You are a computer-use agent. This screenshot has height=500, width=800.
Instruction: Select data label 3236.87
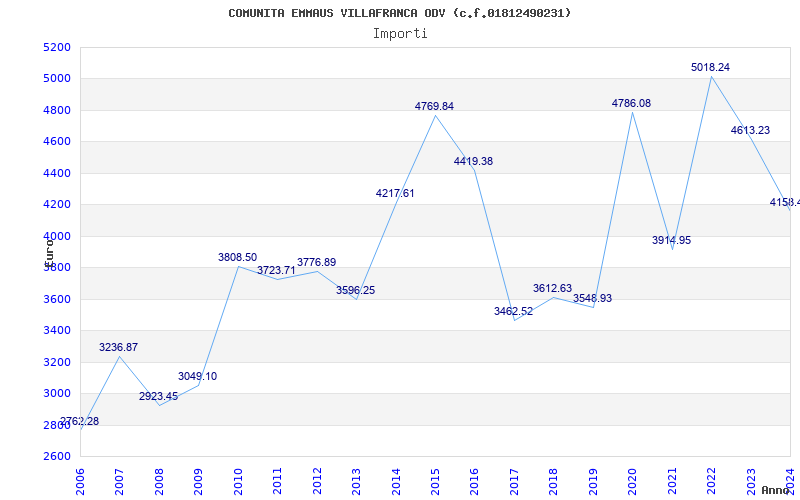[x=118, y=347]
